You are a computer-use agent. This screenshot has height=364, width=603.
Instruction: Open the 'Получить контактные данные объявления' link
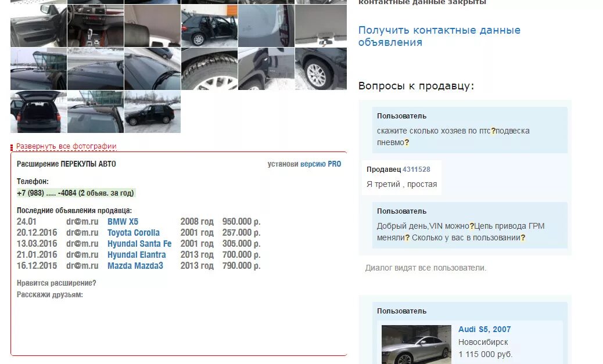(439, 36)
